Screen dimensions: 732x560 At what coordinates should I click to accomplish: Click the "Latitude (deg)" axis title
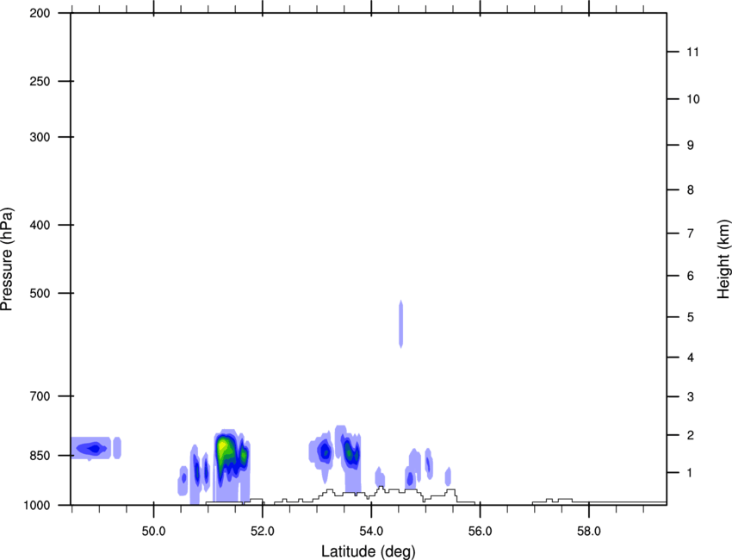click(369, 551)
